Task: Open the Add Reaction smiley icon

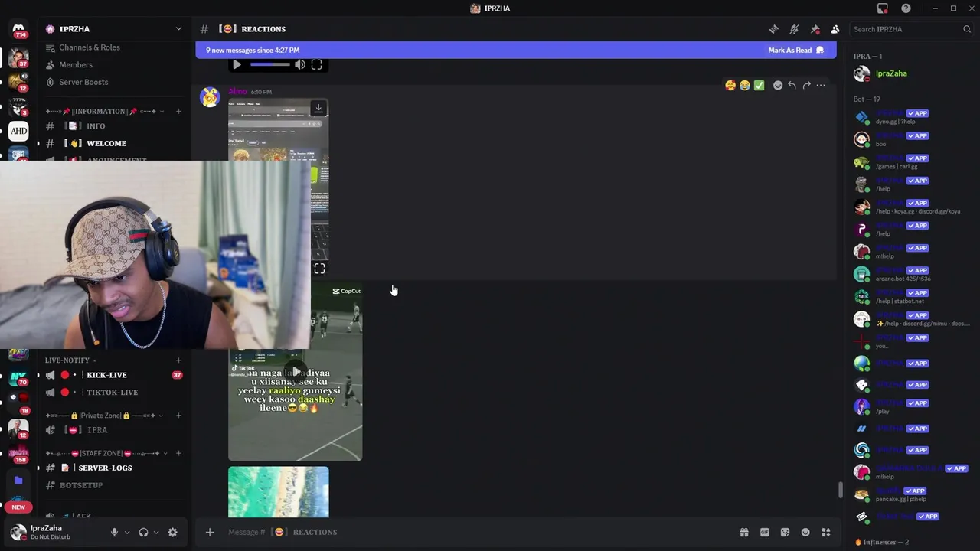Action: [x=778, y=86]
